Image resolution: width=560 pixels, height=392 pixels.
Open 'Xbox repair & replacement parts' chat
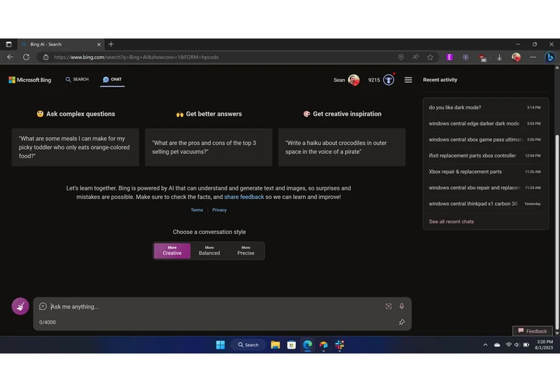point(485,171)
